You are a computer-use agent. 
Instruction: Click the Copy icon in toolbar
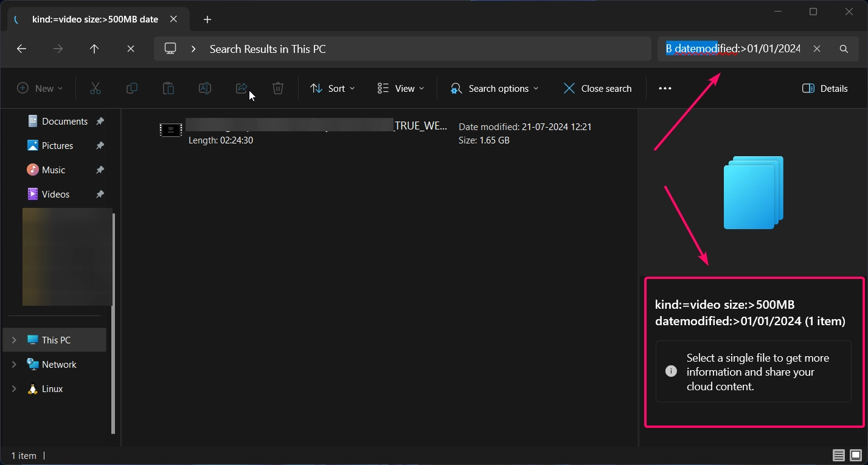click(131, 89)
